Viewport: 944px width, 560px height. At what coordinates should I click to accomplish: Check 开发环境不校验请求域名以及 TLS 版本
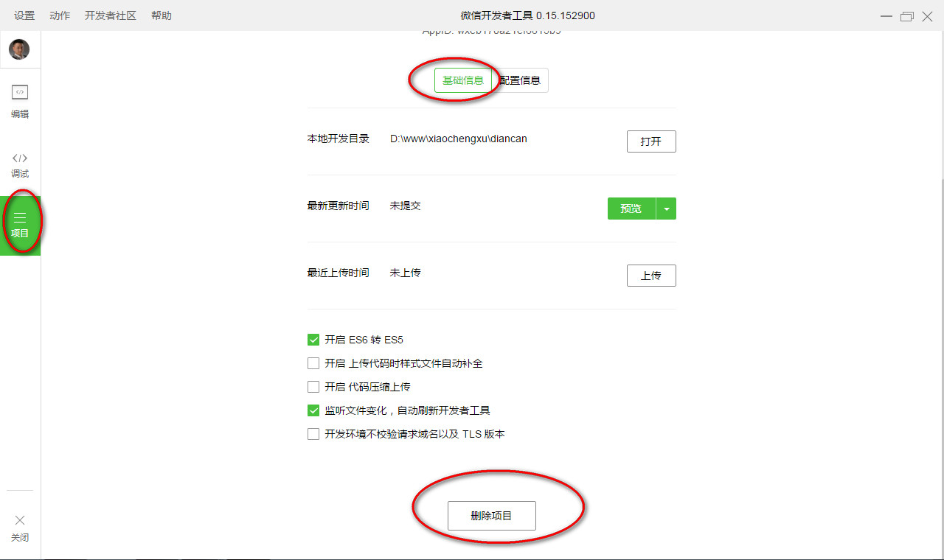pyautogui.click(x=313, y=434)
